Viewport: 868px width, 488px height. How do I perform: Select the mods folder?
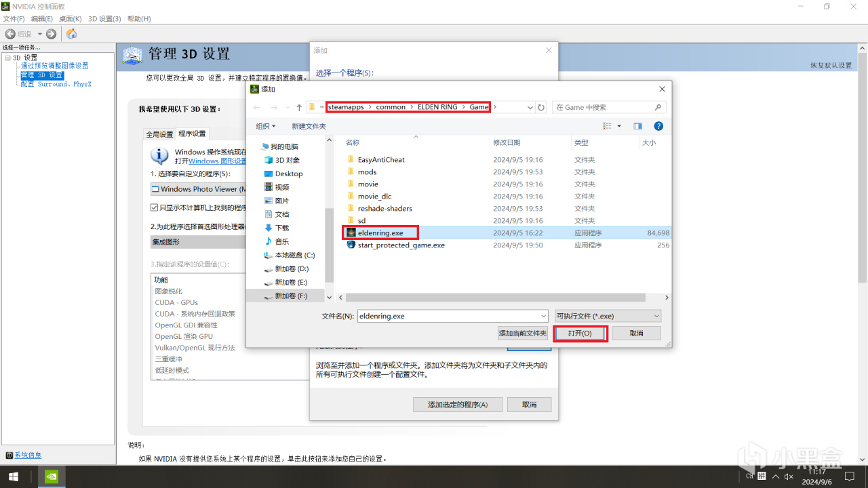point(367,171)
